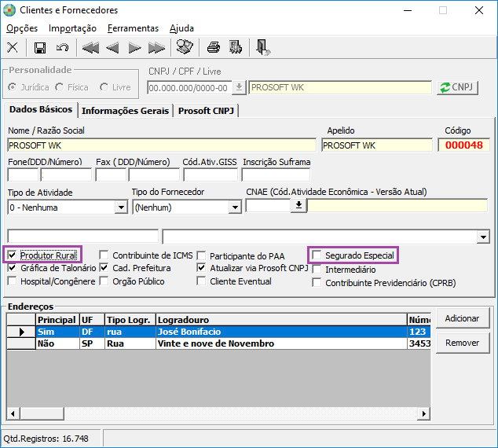
Task: Switch to Dados Básicos tab
Action: point(41,109)
